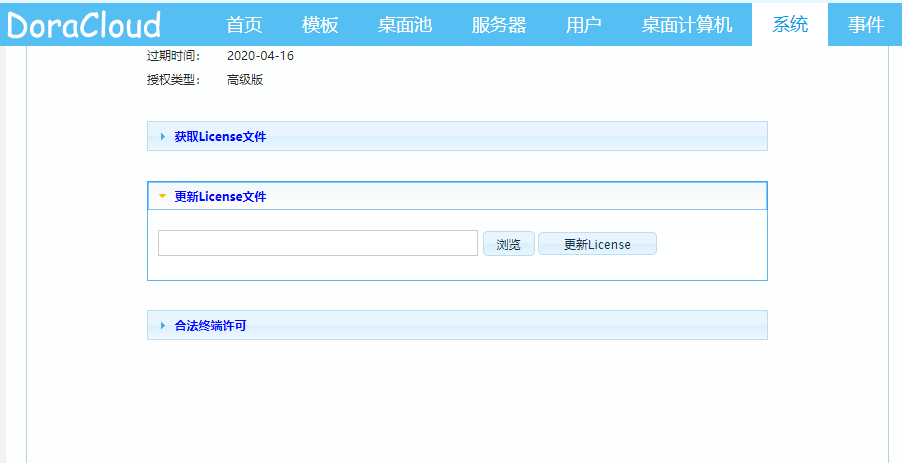Collapse the 更新License文件 arrow icon
The height and width of the screenshot is (463, 902).
point(163,197)
